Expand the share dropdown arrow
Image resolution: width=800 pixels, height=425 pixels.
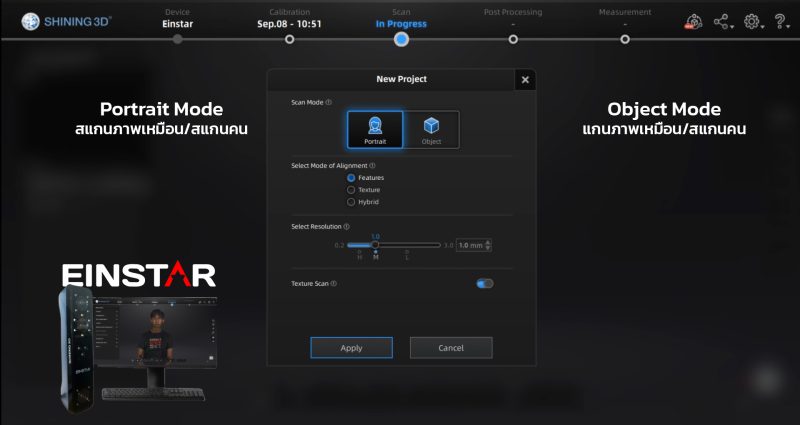coord(732,27)
